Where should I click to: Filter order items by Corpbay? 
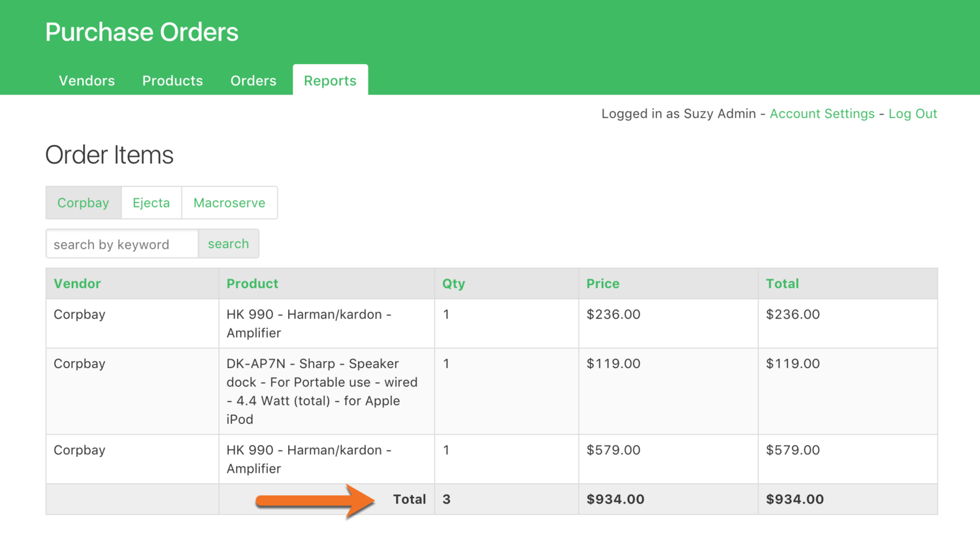83,202
